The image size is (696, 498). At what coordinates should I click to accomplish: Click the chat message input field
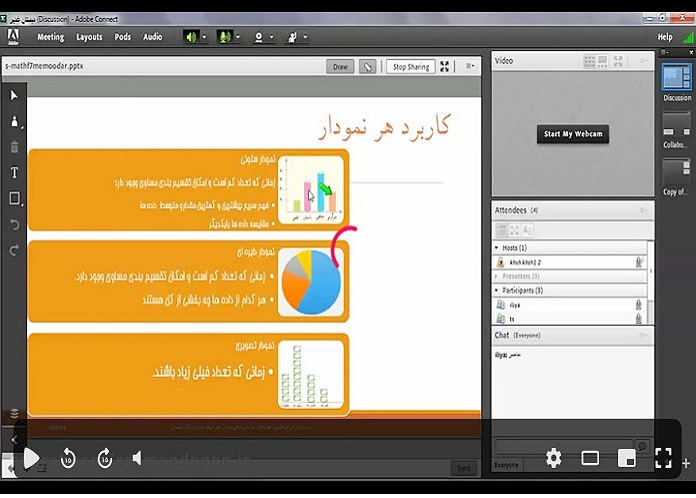pyautogui.click(x=565, y=446)
